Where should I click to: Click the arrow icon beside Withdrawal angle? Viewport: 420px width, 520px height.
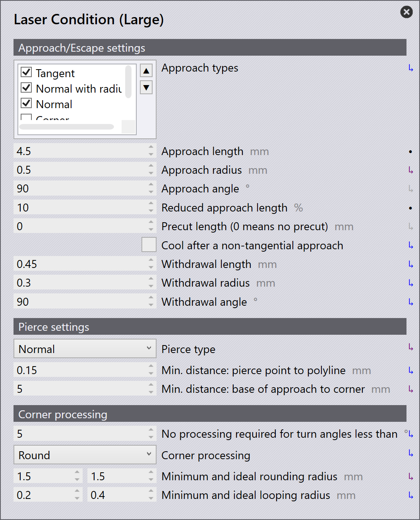point(411,302)
